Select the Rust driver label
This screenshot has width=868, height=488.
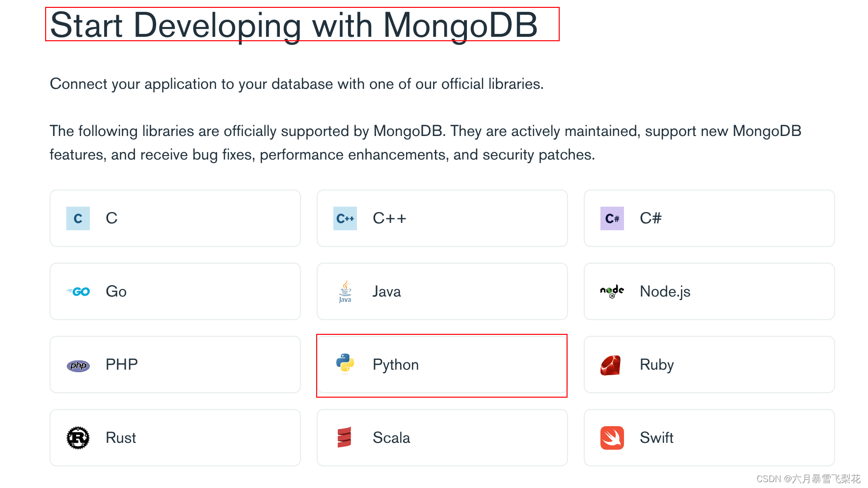[121, 437]
